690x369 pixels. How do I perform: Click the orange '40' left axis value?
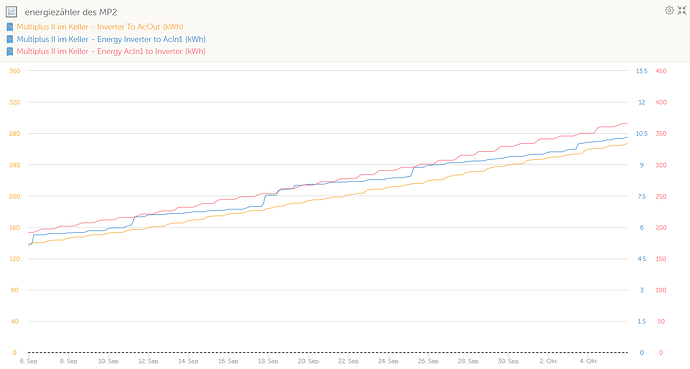pos(15,322)
